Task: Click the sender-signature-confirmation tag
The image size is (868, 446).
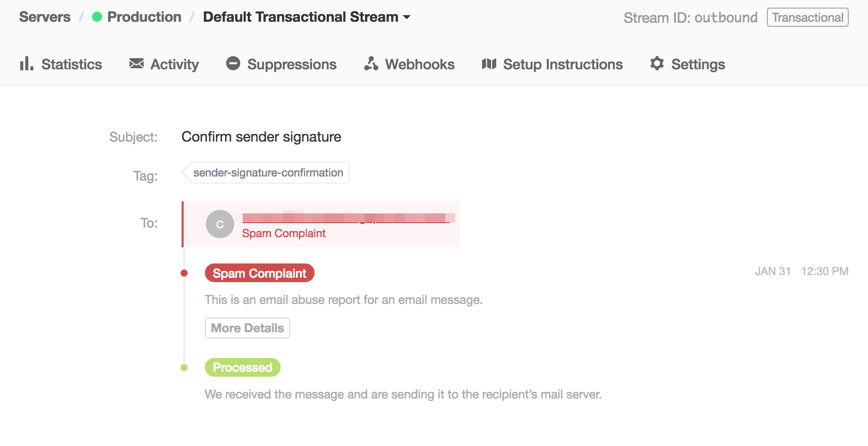Action: coord(268,173)
